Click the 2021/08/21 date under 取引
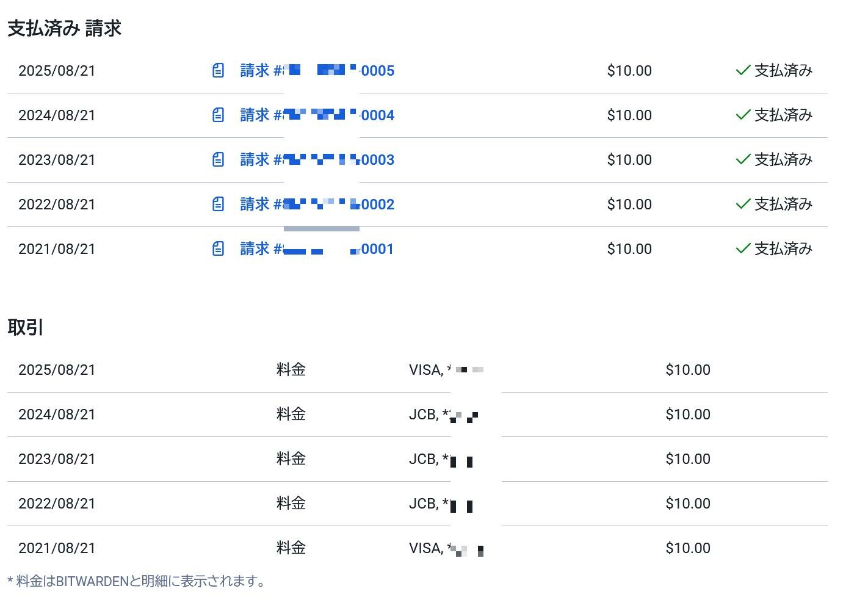 click(x=57, y=548)
